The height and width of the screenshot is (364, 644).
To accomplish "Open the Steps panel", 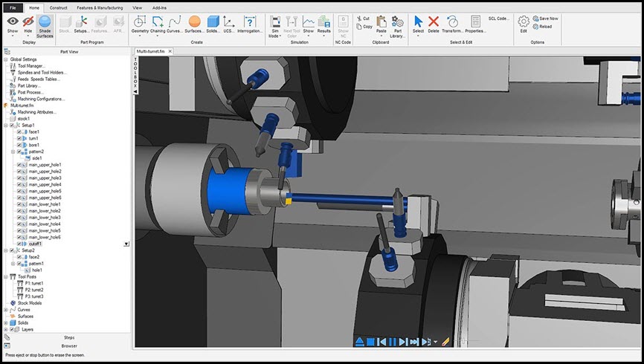I will pos(69,337).
